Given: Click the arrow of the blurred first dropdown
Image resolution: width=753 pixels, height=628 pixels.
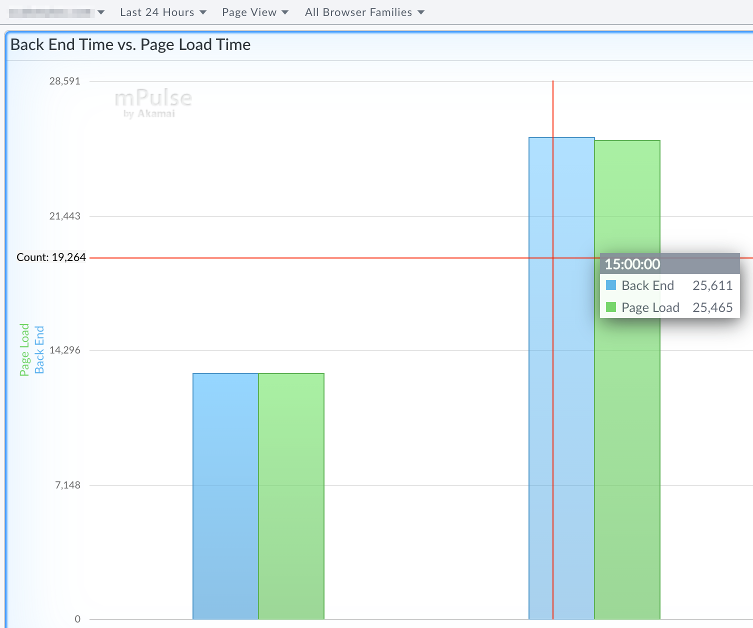Looking at the screenshot, I should tap(101, 13).
